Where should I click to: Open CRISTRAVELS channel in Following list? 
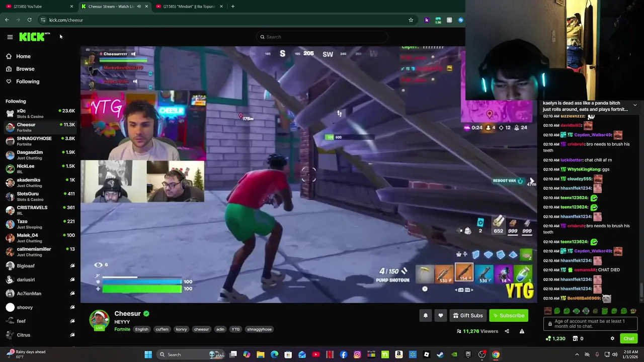click(x=40, y=210)
